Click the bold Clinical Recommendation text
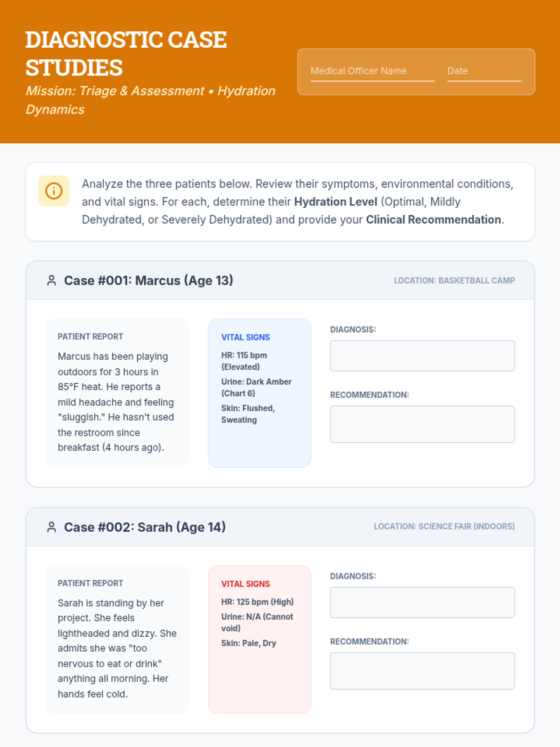 pyautogui.click(x=433, y=220)
